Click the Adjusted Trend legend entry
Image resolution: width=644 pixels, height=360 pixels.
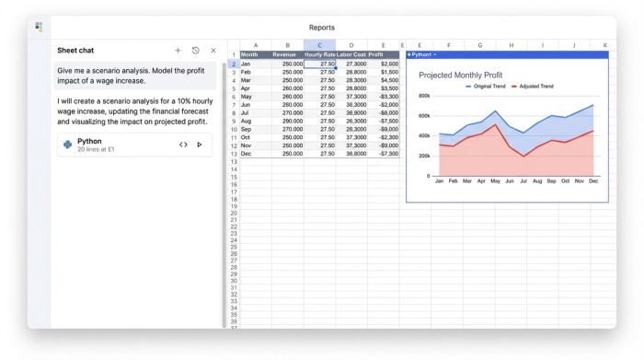point(533,87)
